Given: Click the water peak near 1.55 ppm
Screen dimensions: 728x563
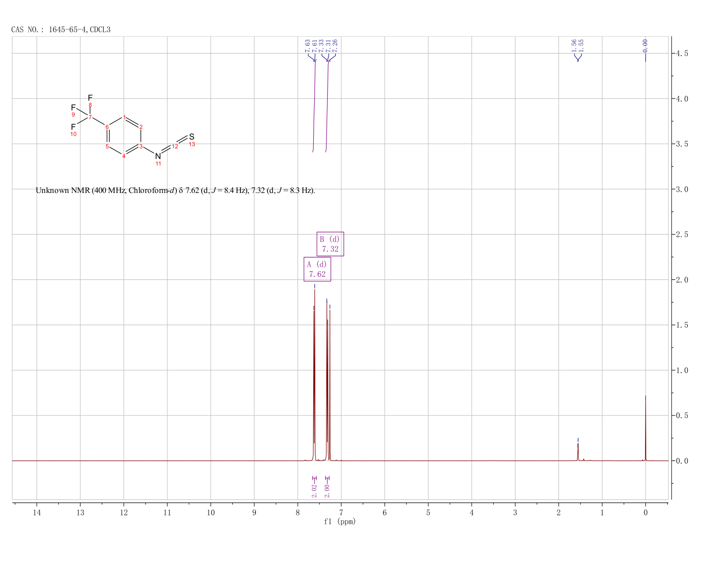Looking at the screenshot, I should (578, 451).
